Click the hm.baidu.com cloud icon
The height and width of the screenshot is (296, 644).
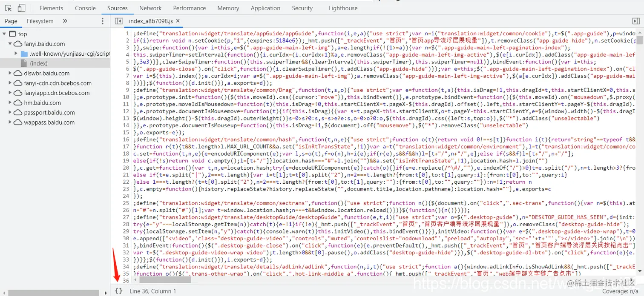point(17,102)
